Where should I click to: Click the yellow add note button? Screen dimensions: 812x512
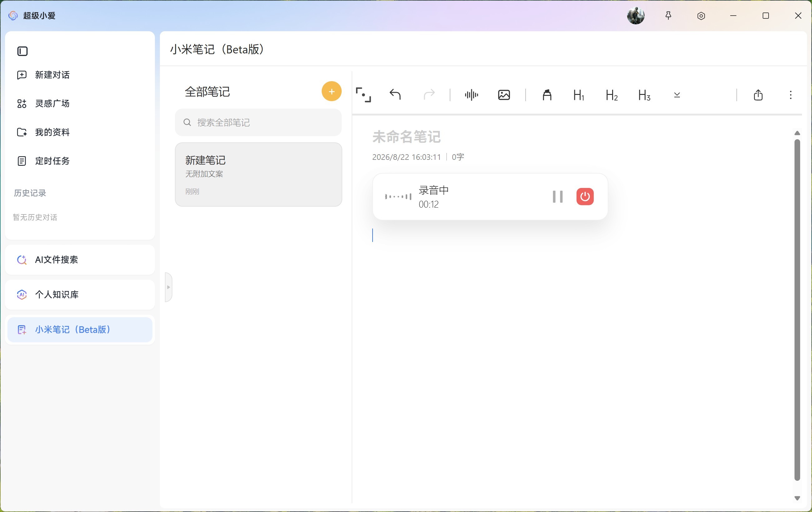(331, 91)
